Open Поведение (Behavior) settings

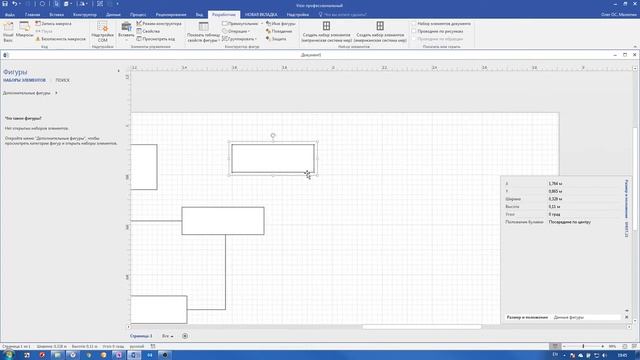pos(279,31)
